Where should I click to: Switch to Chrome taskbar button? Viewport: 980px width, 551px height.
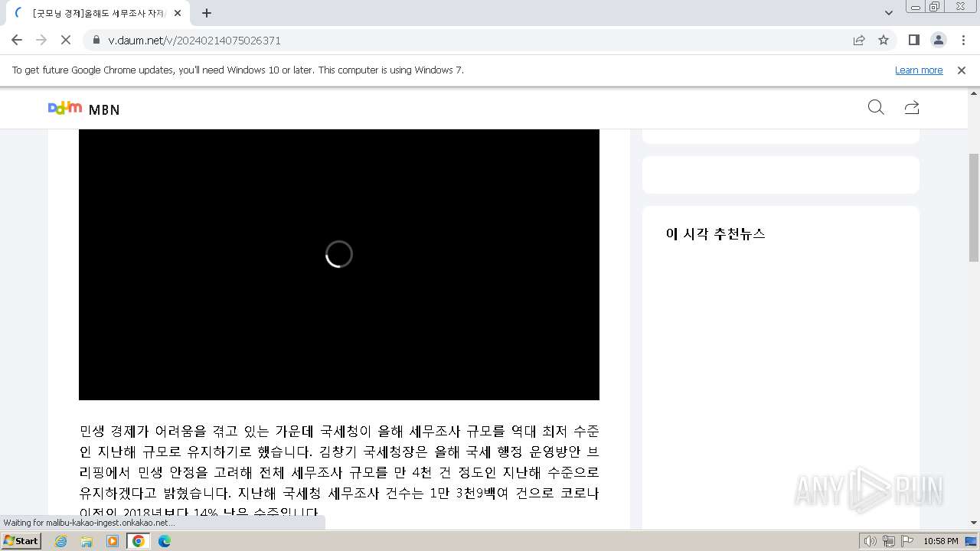pos(139,541)
